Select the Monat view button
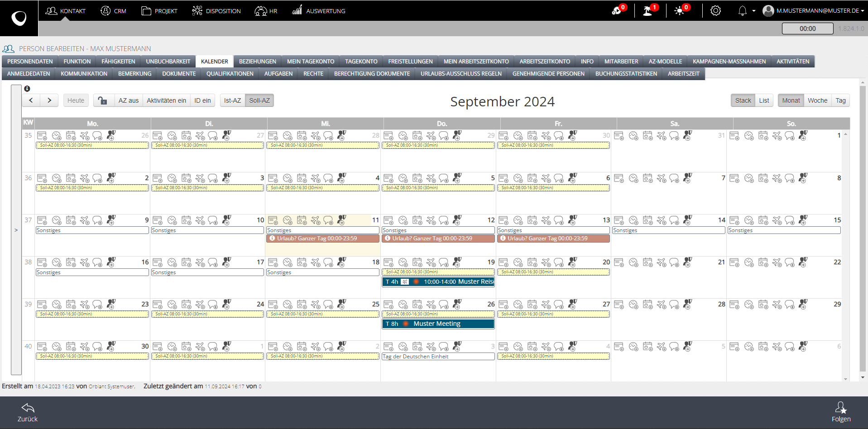This screenshot has height=429, width=868. point(791,100)
